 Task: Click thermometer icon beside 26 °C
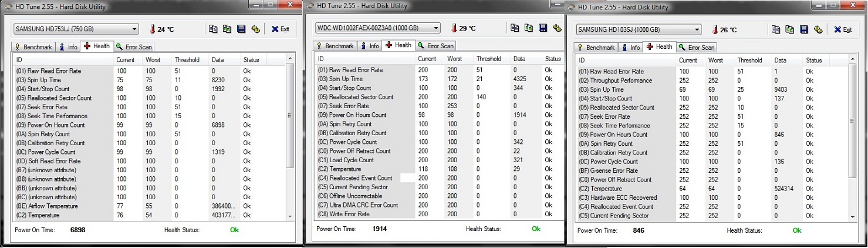point(715,29)
